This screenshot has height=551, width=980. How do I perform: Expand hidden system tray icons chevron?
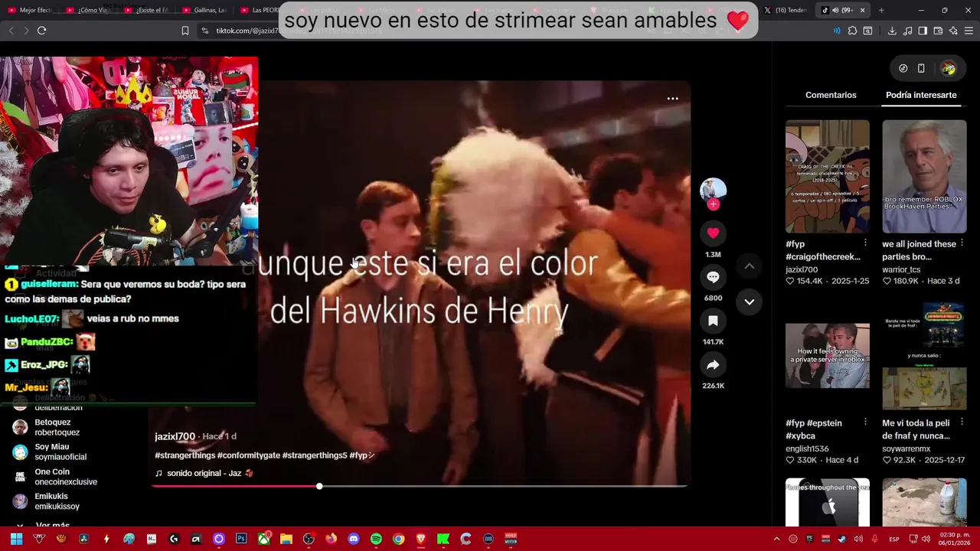tap(776, 539)
